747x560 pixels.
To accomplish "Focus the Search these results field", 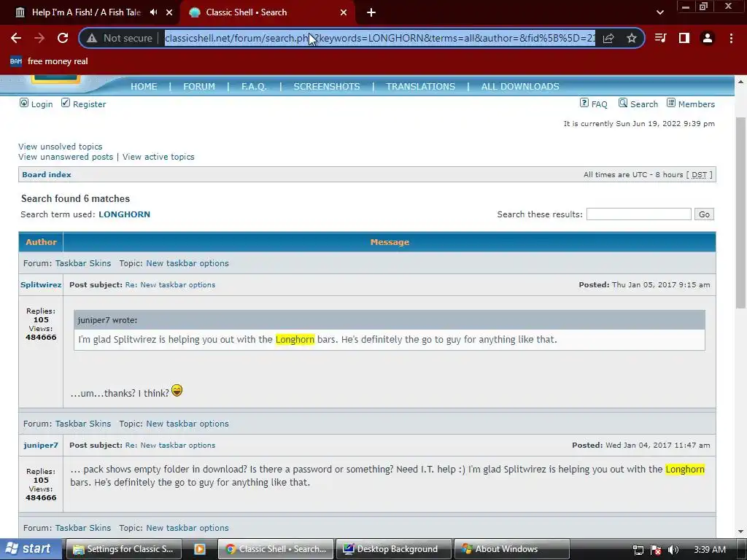I will tap(638, 214).
